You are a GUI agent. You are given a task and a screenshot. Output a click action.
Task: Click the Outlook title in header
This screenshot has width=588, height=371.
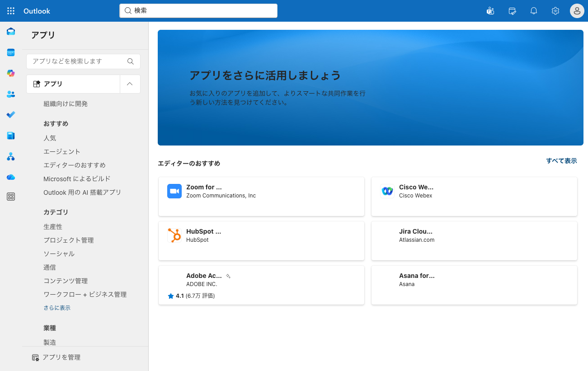[x=37, y=11]
